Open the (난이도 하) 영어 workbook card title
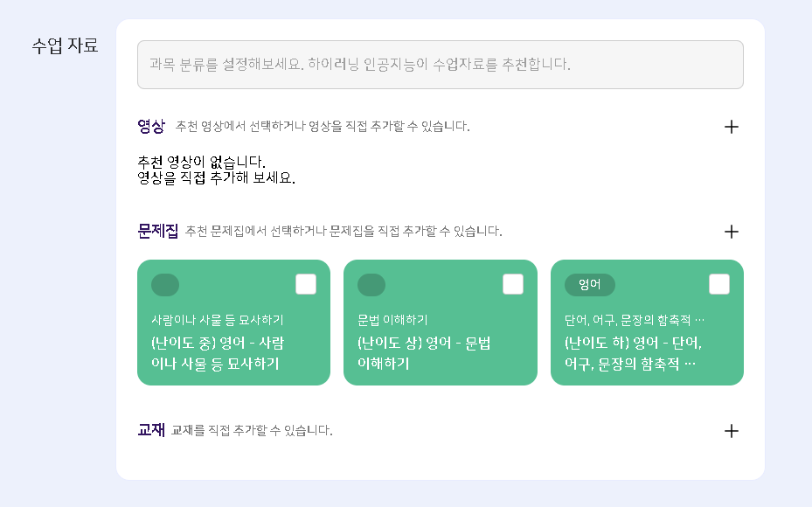This screenshot has height=507, width=812. pos(634,353)
